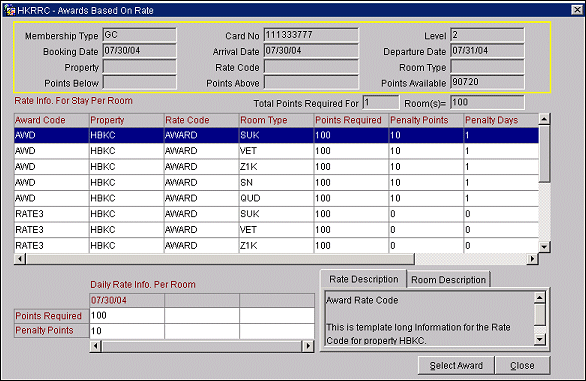Click the Close button

point(522,365)
